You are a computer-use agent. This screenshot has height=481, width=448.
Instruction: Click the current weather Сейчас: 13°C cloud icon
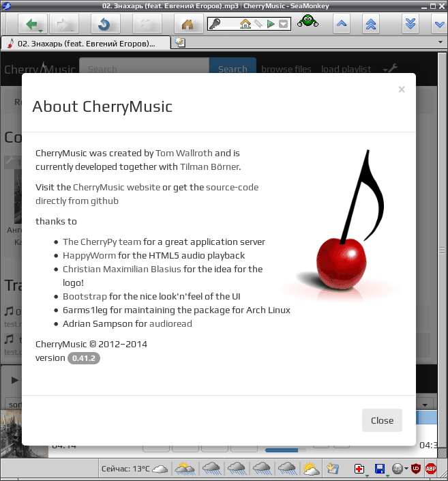(160, 469)
